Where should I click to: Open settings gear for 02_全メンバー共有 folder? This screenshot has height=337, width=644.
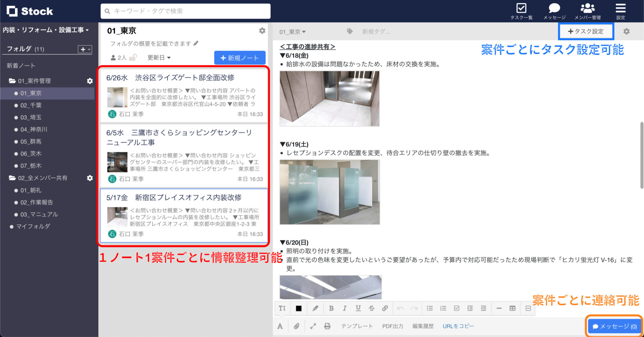click(90, 178)
